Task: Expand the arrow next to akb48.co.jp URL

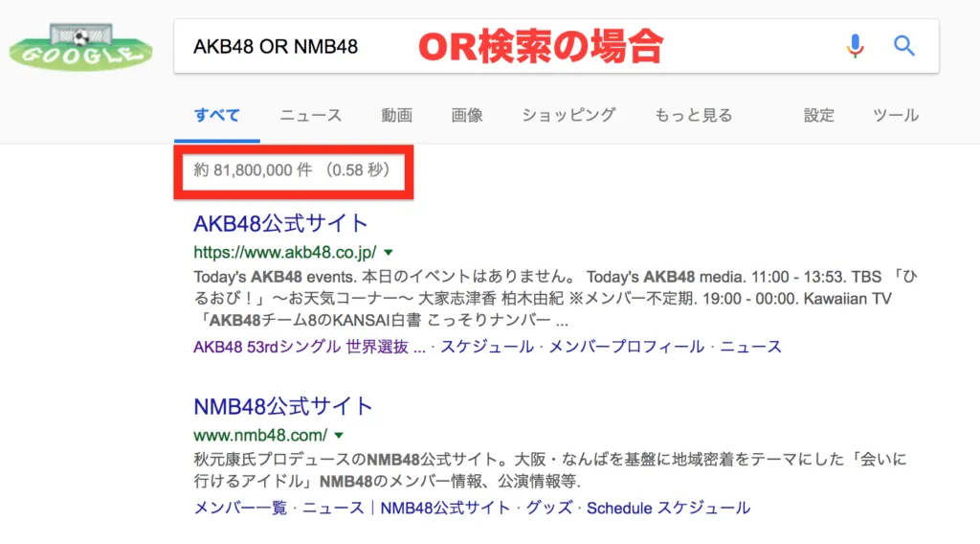Action: pyautogui.click(x=389, y=253)
